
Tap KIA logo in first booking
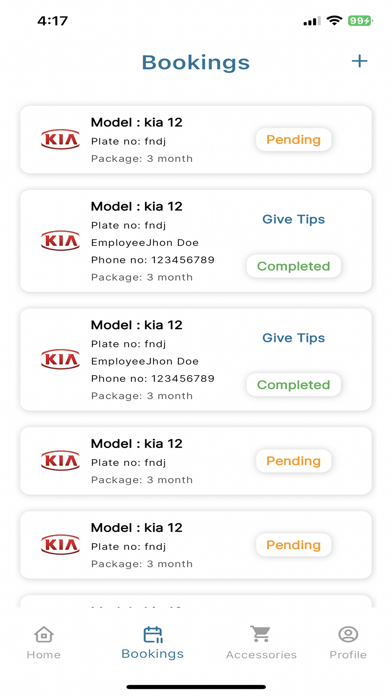[x=60, y=139]
